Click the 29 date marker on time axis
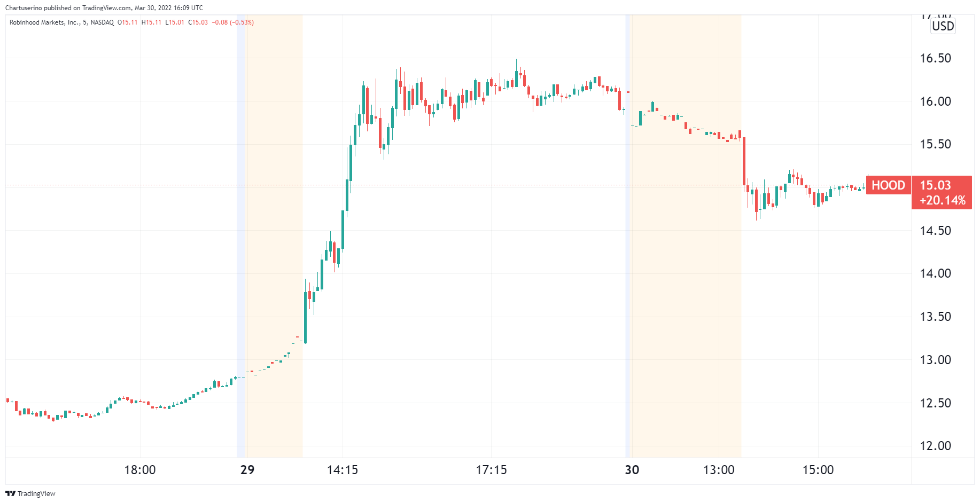 coord(247,470)
